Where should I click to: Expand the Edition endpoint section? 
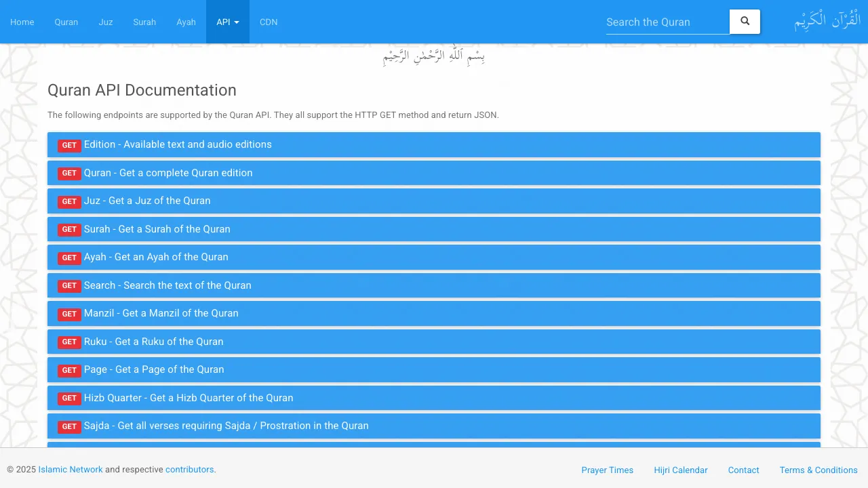434,144
